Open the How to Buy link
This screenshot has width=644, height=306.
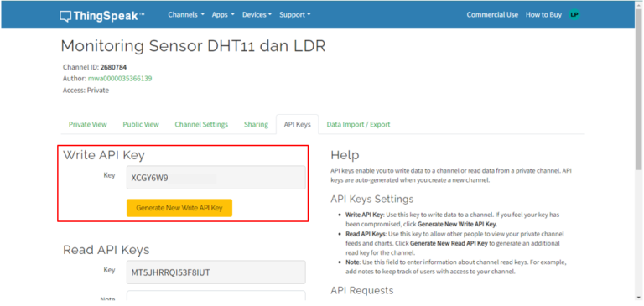(x=543, y=15)
